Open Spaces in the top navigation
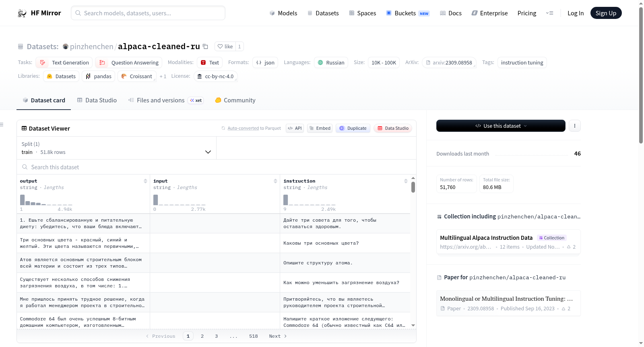 [363, 13]
